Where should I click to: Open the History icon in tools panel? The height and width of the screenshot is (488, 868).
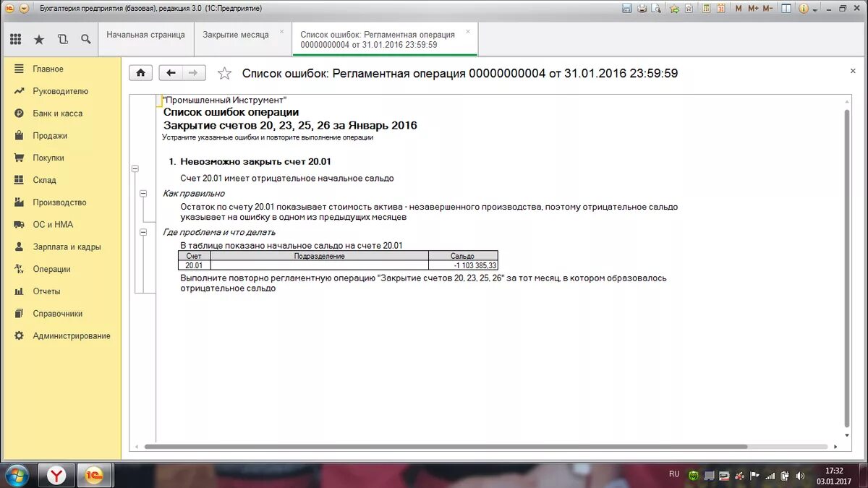tap(62, 39)
